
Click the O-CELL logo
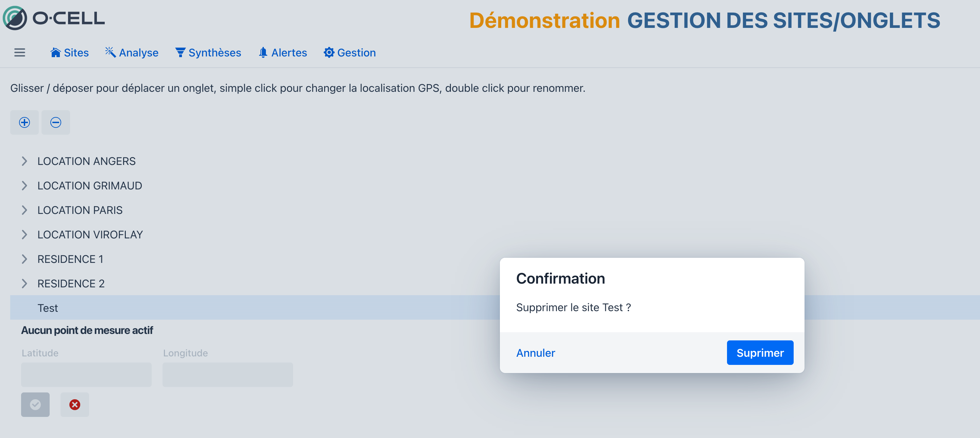click(54, 18)
